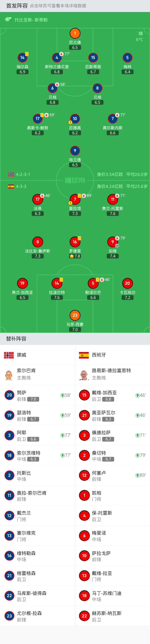The height and width of the screenshot is (644, 150).
Task: Open substitute 戴维-加西亚 number 15 row
Action: (112, 395)
